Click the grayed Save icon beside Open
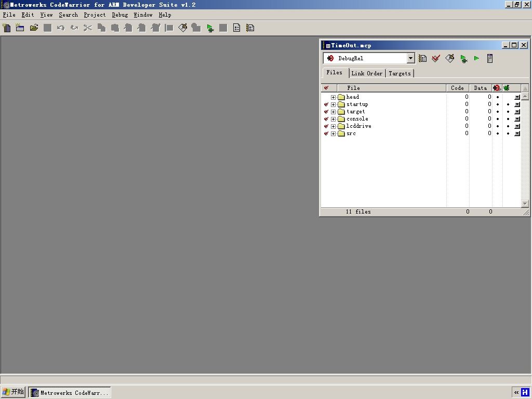This screenshot has height=399, width=532. pos(47,28)
